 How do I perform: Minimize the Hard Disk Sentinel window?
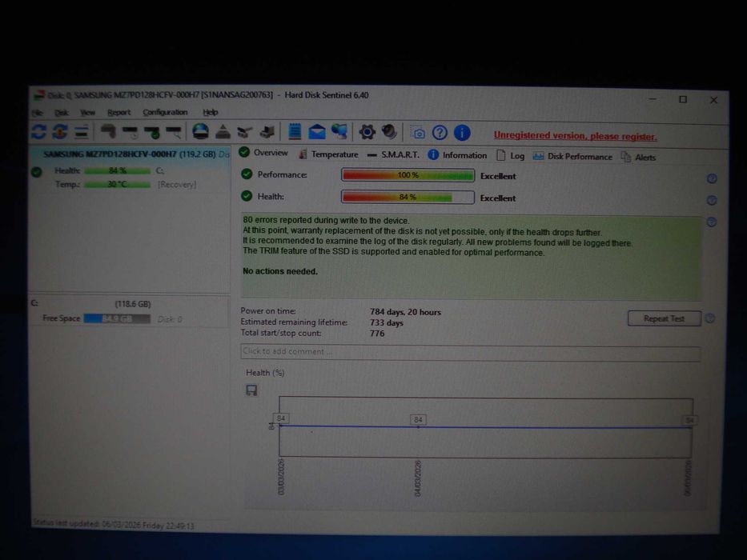coord(653,99)
